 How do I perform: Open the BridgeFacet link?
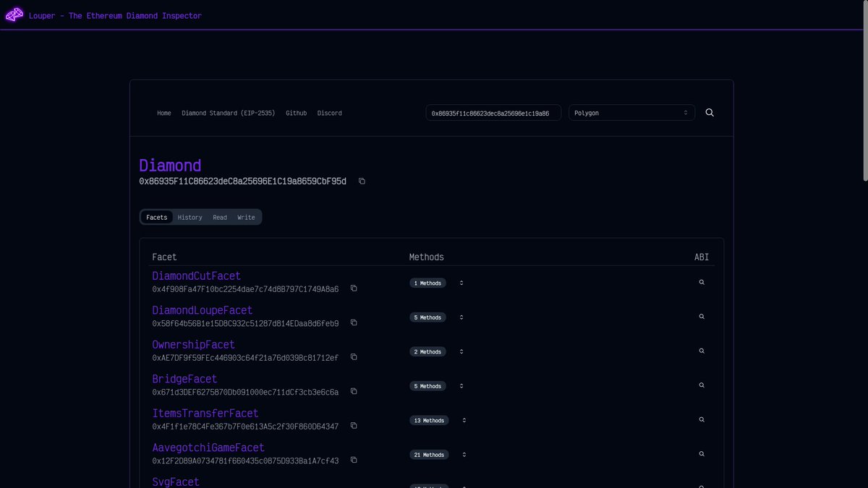tap(184, 379)
